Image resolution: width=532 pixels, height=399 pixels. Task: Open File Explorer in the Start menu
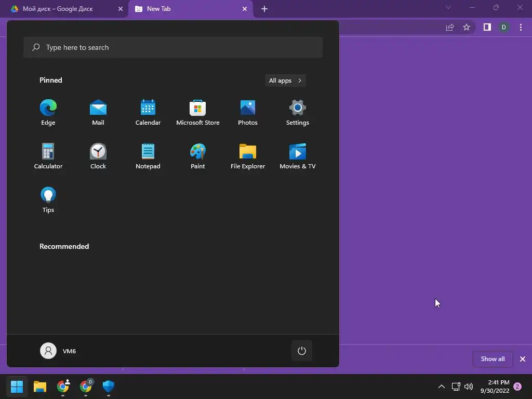point(248,156)
